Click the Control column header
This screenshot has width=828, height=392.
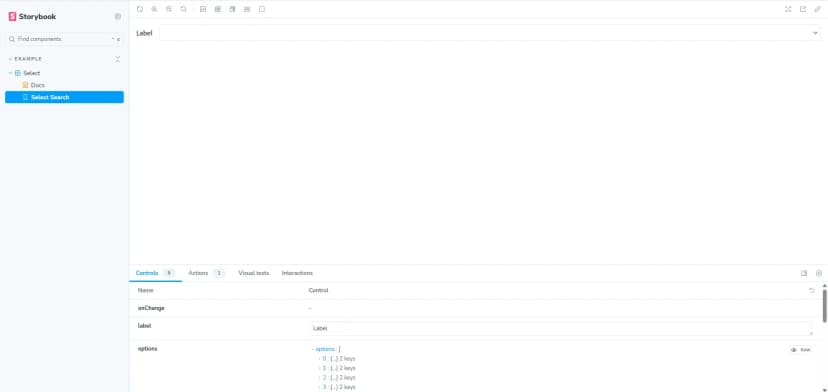pyautogui.click(x=318, y=291)
